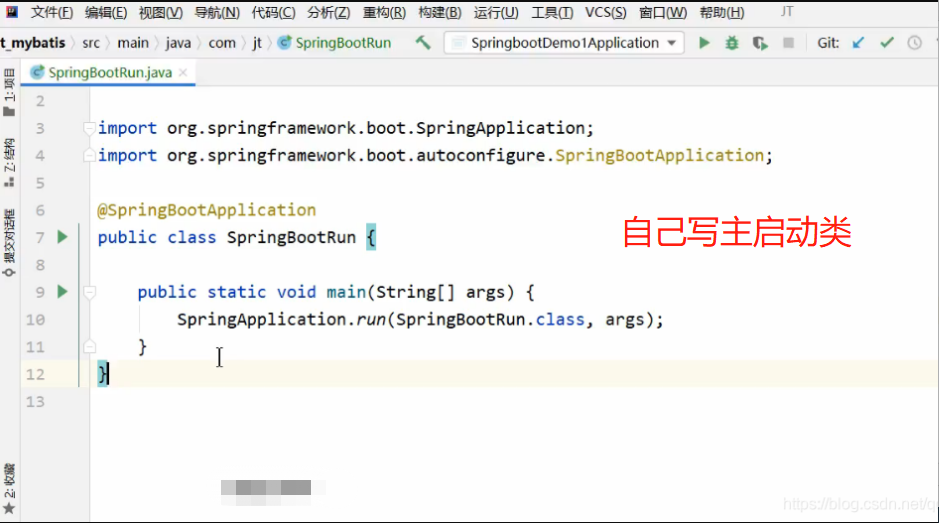Click the SpringBootRun class breadcrumb

(334, 43)
